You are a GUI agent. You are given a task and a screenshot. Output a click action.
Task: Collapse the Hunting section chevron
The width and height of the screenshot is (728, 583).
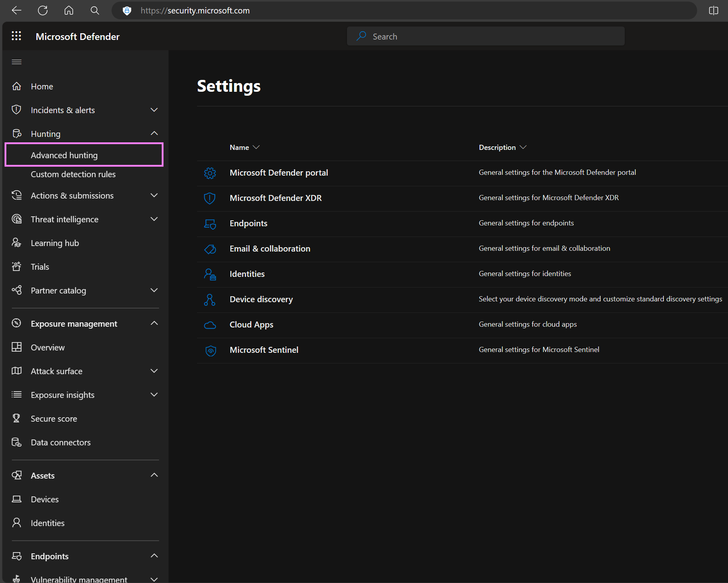coord(154,134)
